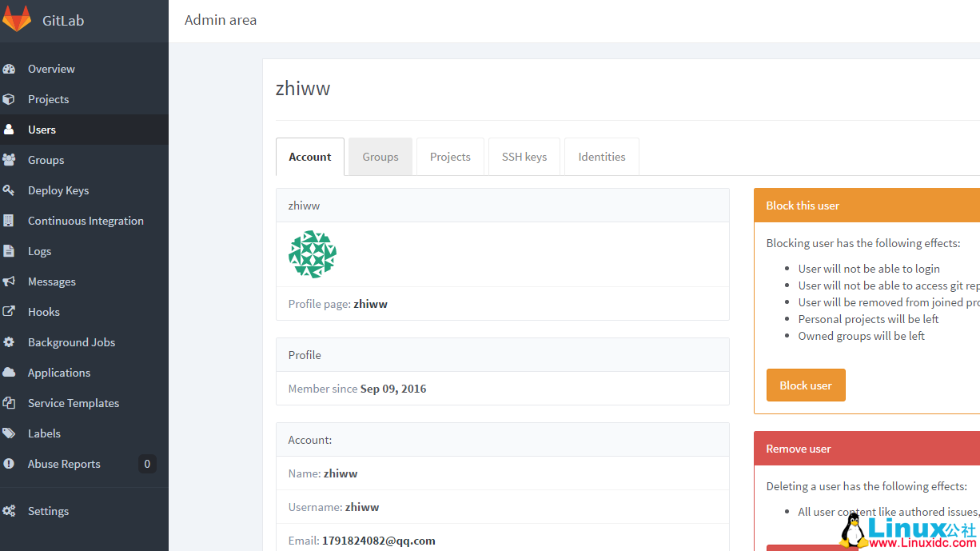The image size is (980, 551).
Task: Click the Hooks external-link icon
Action: pyautogui.click(x=9, y=312)
